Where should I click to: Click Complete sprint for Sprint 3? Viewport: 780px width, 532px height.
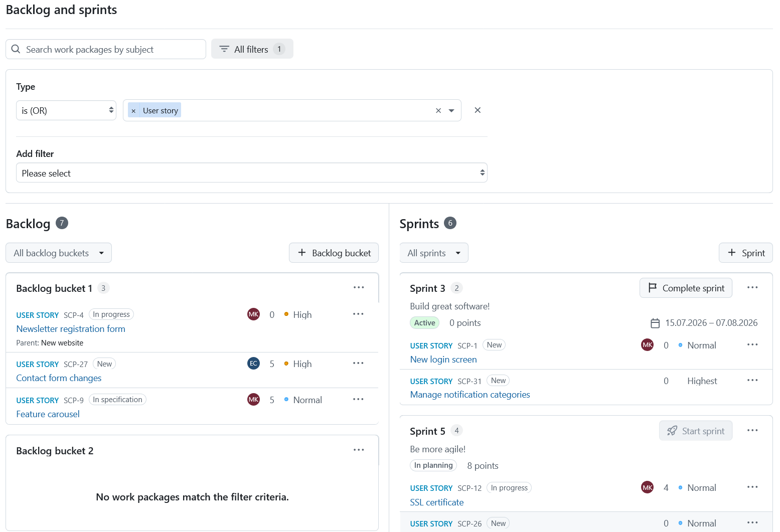686,288
